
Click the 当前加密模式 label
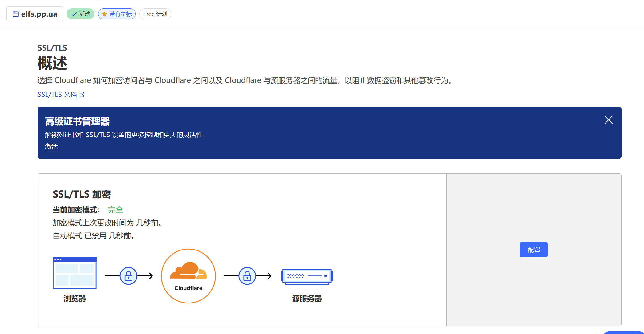point(76,210)
